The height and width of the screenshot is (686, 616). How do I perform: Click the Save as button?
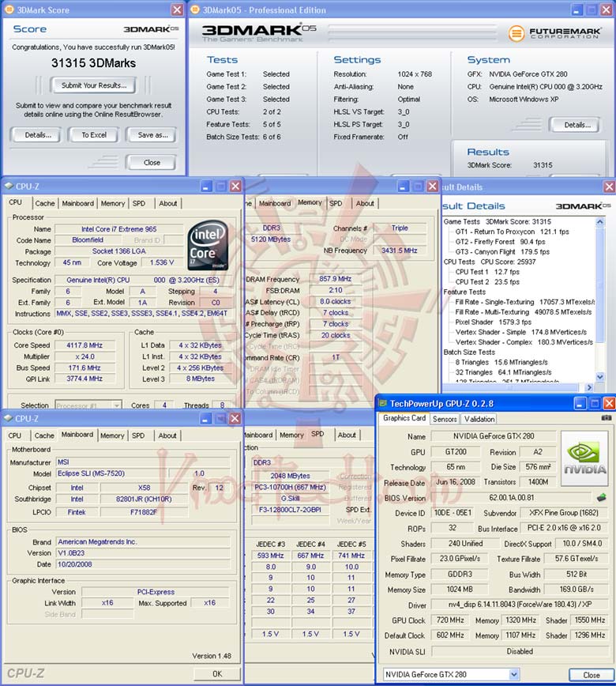(x=152, y=135)
